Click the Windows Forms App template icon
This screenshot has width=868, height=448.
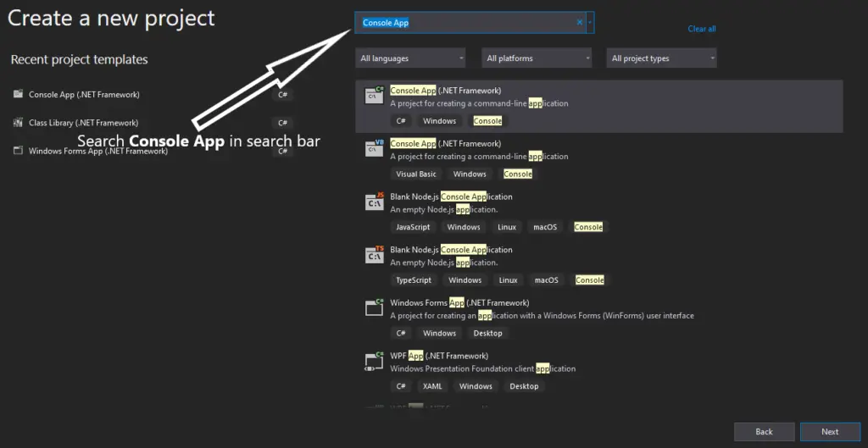tap(374, 307)
